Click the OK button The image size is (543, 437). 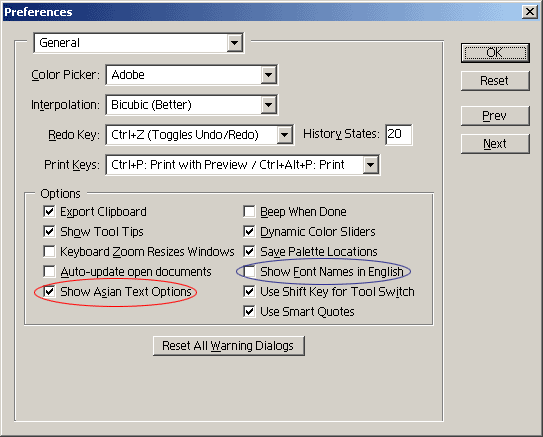point(495,53)
